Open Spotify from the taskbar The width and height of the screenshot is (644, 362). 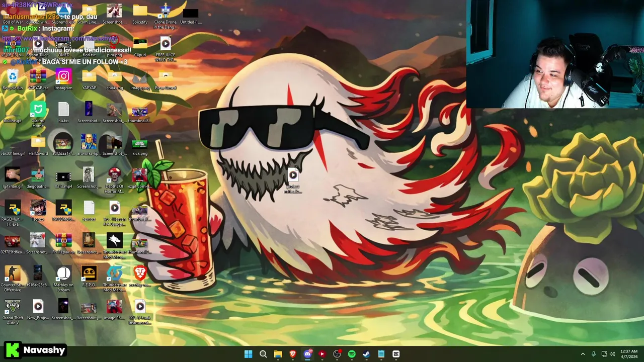pos(352,354)
